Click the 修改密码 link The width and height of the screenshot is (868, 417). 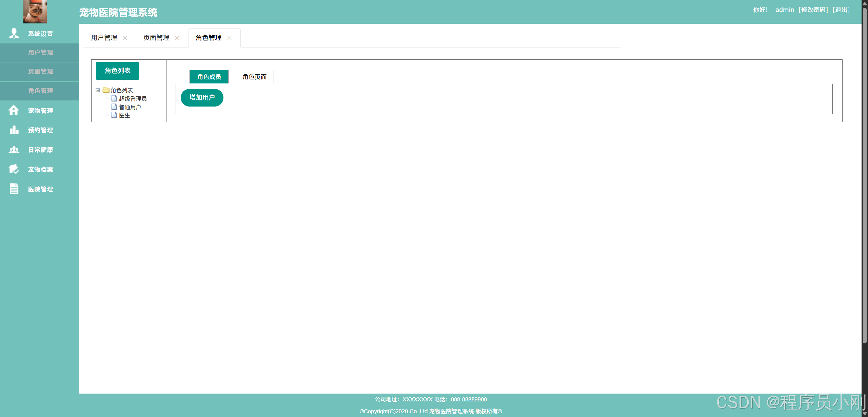tap(813, 10)
